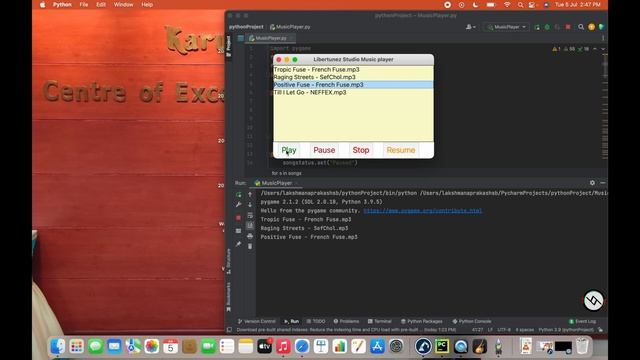Click the Pause button in the music player
The height and width of the screenshot is (360, 640).
tap(324, 150)
